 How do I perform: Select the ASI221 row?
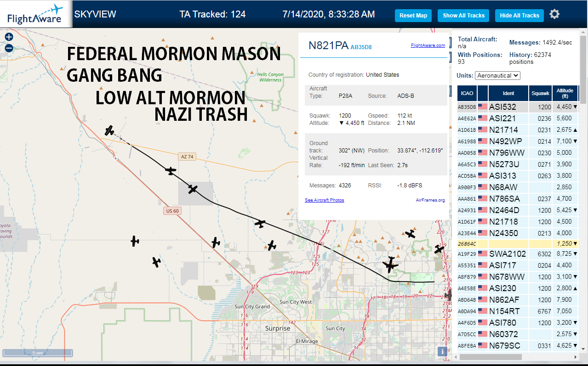pyautogui.click(x=518, y=118)
